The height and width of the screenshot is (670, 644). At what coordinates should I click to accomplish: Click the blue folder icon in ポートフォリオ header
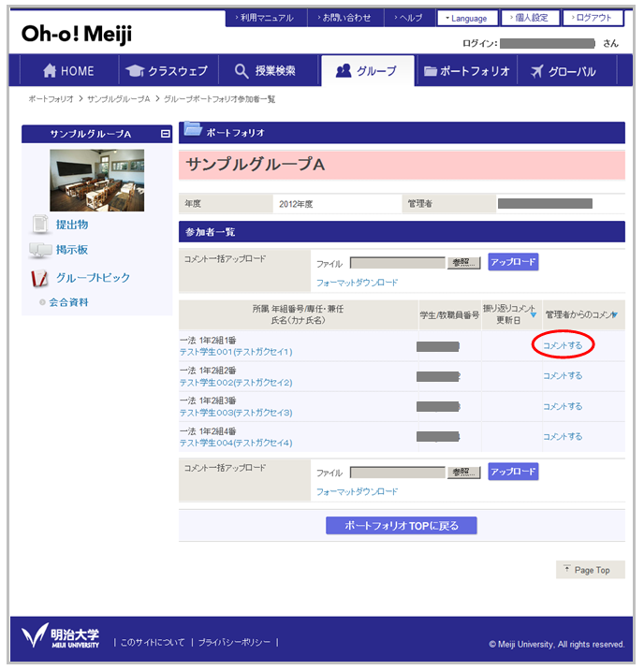[193, 128]
